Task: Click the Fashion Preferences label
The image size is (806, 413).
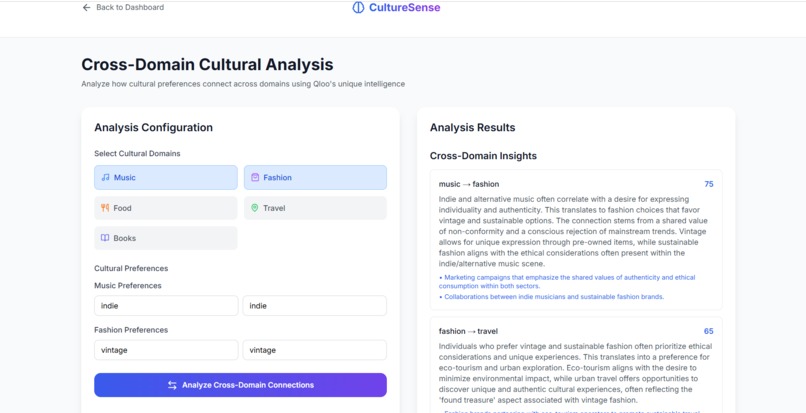Action: (131, 330)
